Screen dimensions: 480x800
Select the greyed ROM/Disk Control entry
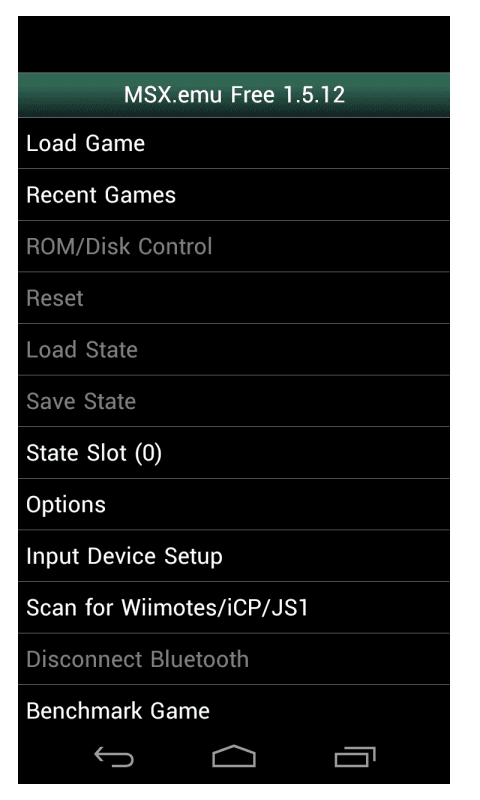[x=234, y=246]
